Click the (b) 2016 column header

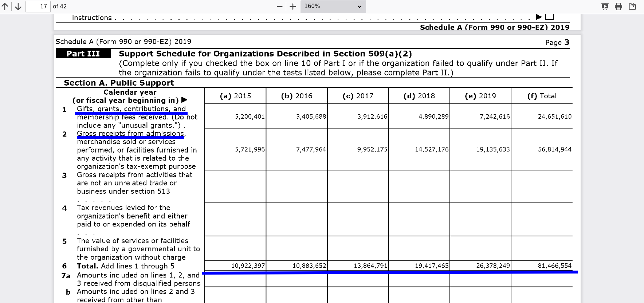point(297,96)
